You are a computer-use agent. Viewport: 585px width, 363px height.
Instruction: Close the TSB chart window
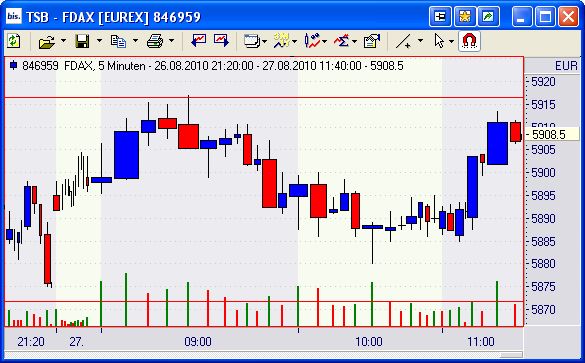click(x=568, y=16)
